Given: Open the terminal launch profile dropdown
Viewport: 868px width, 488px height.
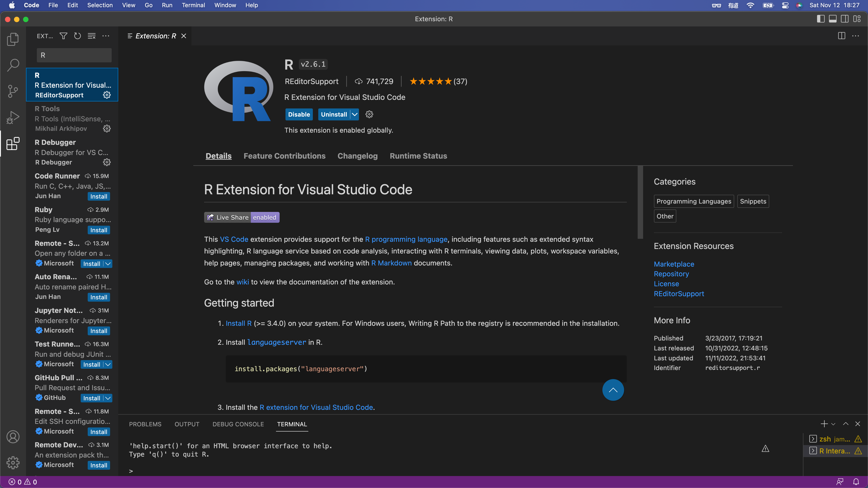Looking at the screenshot, I should point(834,424).
